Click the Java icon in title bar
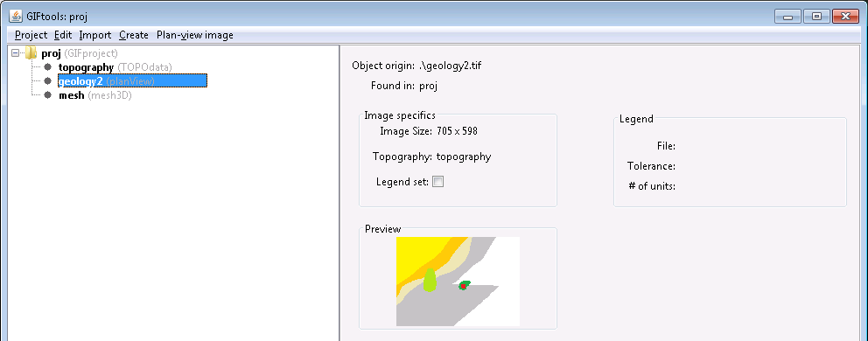This screenshot has height=341, width=868. coord(16,16)
